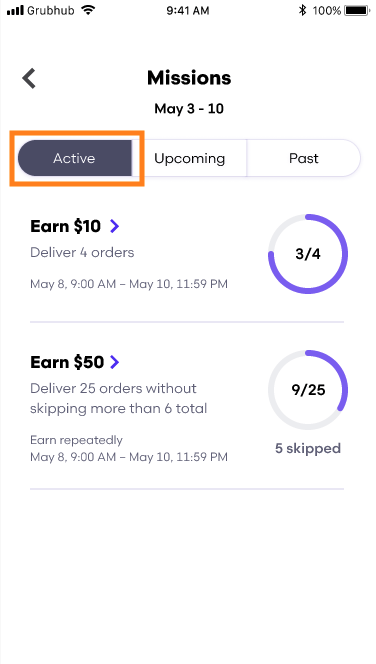Expand the Earn $50 chevron
The image size is (376, 664).
click(114, 362)
